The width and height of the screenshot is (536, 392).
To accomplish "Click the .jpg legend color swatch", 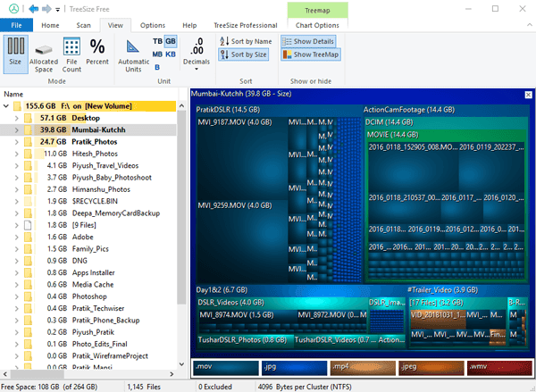I will click(294, 368).
